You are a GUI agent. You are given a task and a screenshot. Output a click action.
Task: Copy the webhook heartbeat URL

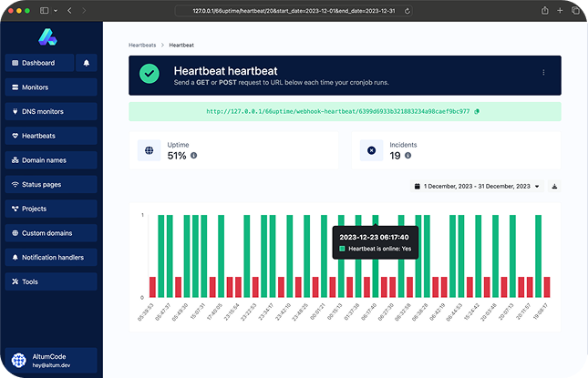(477, 112)
